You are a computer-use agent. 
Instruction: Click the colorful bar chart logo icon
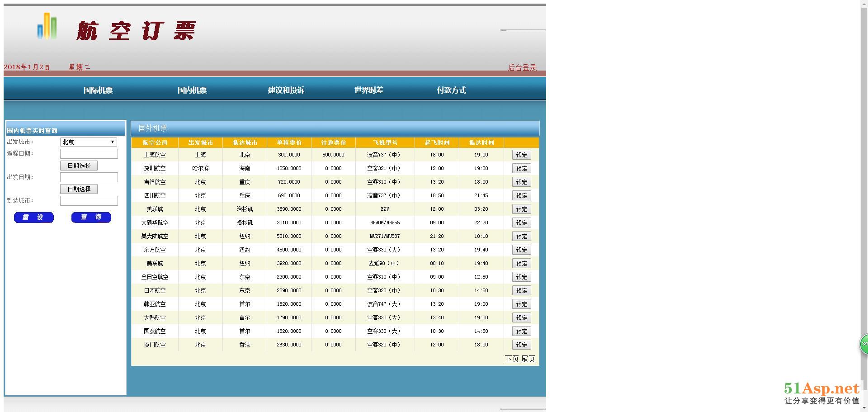point(47,26)
